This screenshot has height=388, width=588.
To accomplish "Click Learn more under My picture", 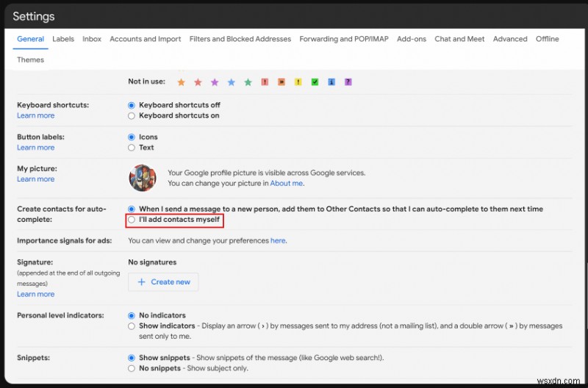I will coord(35,179).
